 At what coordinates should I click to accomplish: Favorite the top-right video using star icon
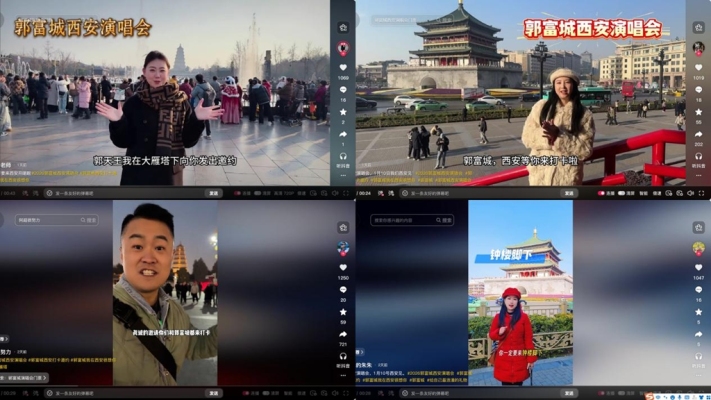tap(698, 111)
